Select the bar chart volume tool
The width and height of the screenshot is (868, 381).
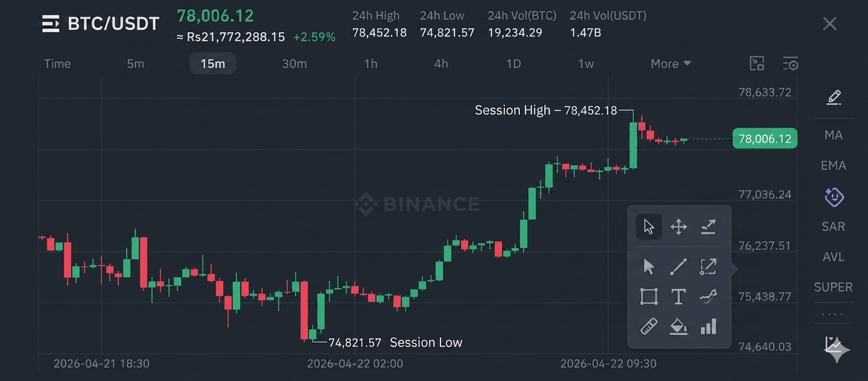[708, 326]
